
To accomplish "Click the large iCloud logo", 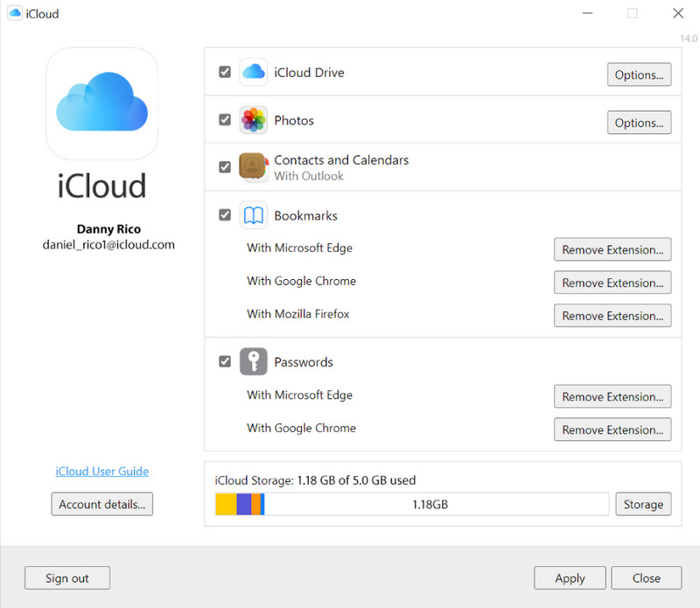I will point(101,103).
